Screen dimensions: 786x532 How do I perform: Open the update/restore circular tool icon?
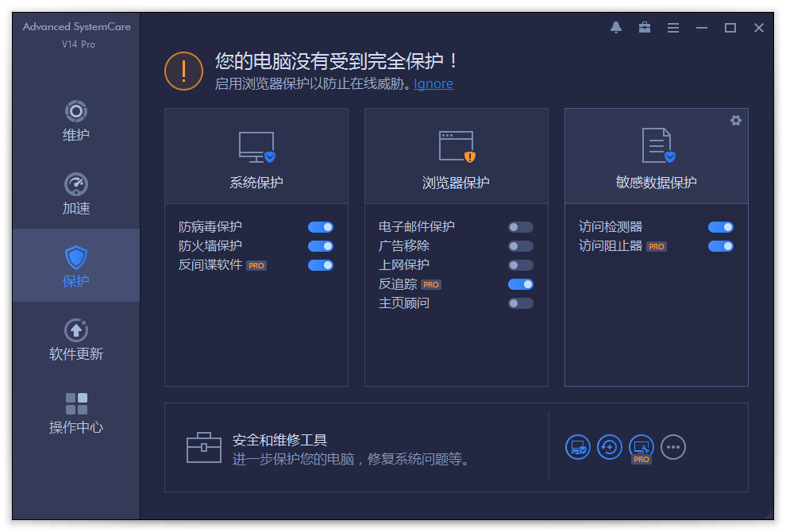(610, 447)
